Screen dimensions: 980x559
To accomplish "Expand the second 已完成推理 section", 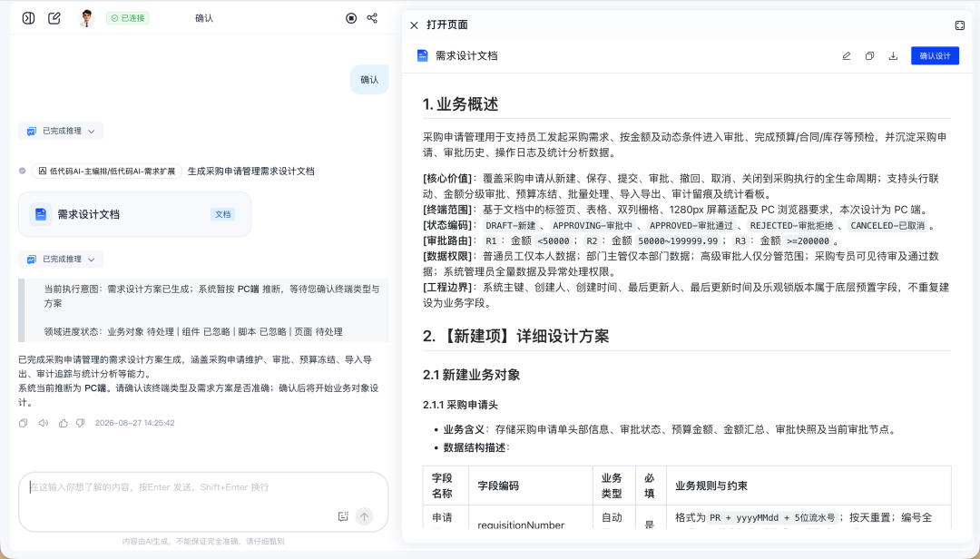I will (61, 259).
